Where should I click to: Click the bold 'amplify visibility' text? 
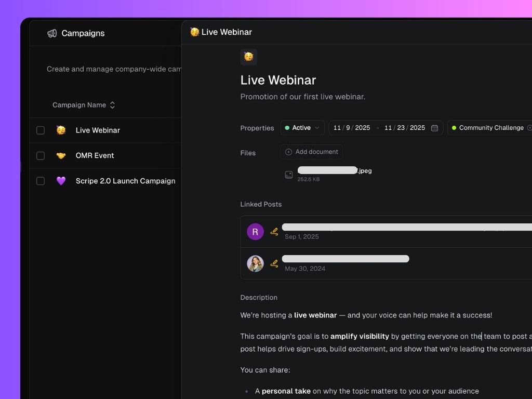tap(360, 336)
